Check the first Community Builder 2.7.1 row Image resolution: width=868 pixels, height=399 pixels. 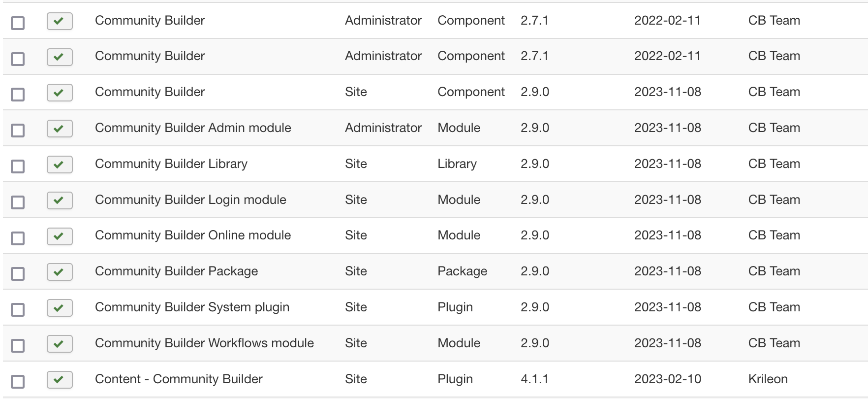18,23
